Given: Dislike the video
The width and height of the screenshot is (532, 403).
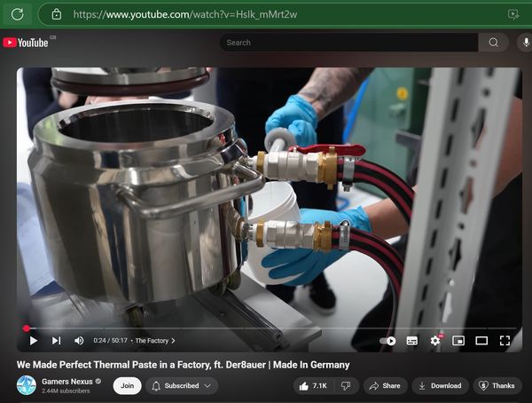Looking at the screenshot, I should [x=346, y=385].
